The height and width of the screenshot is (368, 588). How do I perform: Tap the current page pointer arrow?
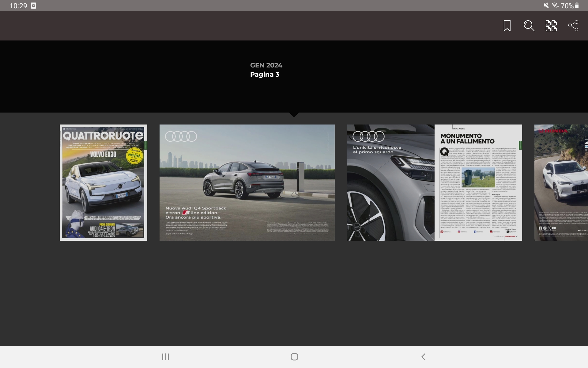click(294, 115)
